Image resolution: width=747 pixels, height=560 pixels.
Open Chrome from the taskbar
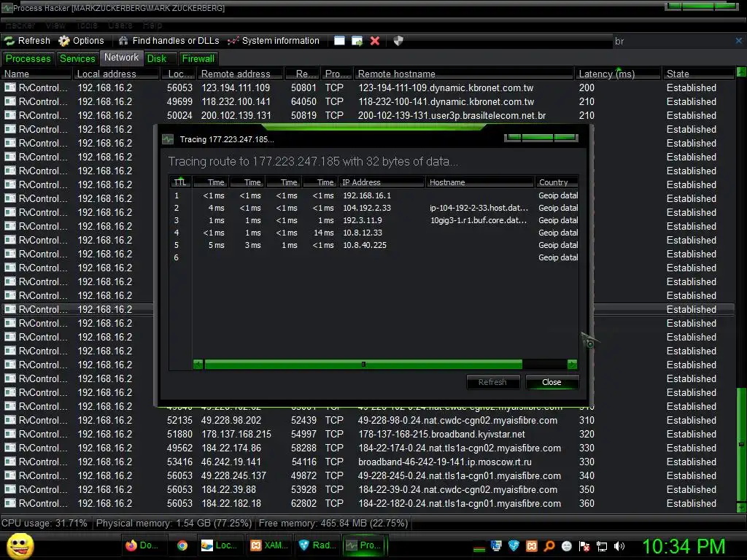[x=182, y=545]
